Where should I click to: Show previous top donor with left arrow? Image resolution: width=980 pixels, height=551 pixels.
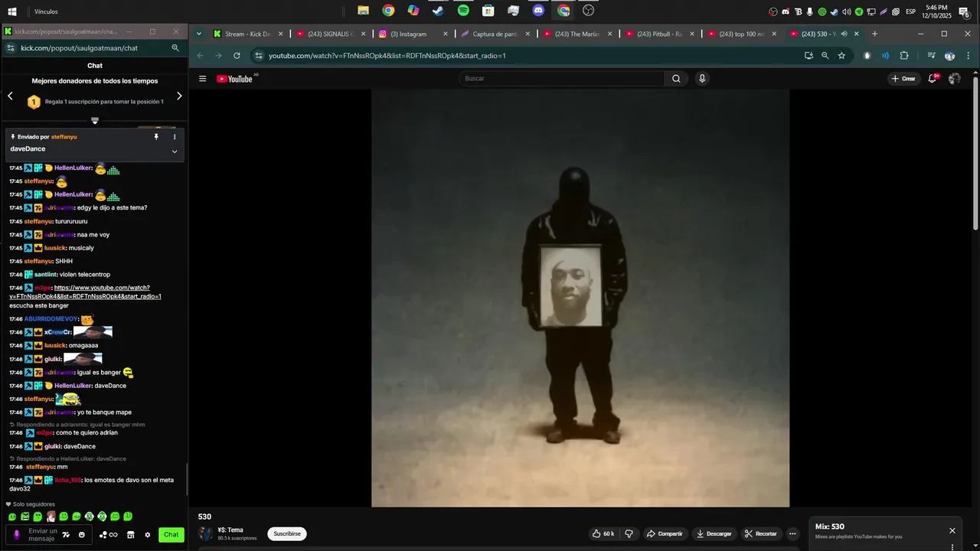10,96
